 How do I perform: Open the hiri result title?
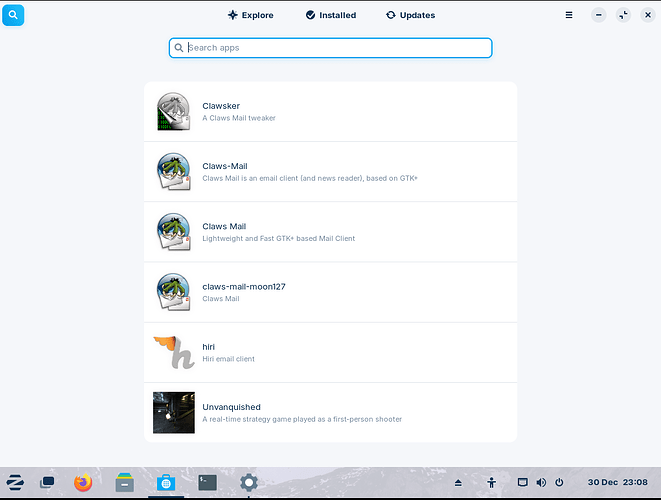[208, 347]
